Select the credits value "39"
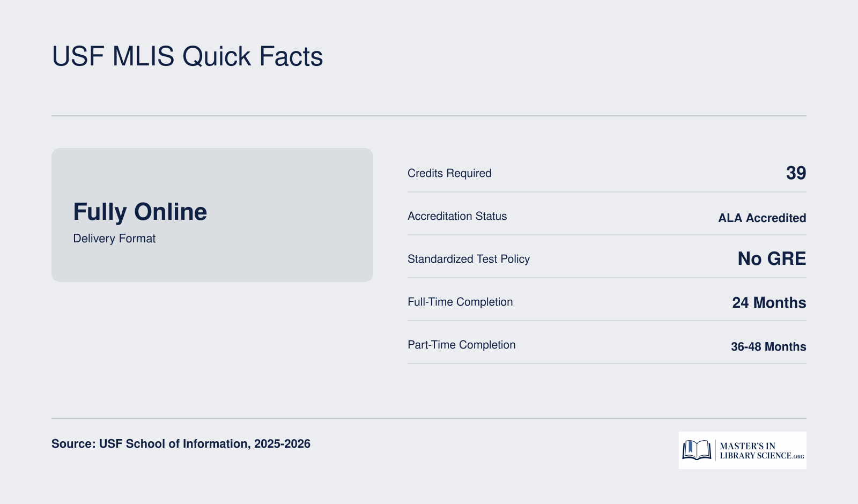This screenshot has width=858, height=504. point(796,173)
